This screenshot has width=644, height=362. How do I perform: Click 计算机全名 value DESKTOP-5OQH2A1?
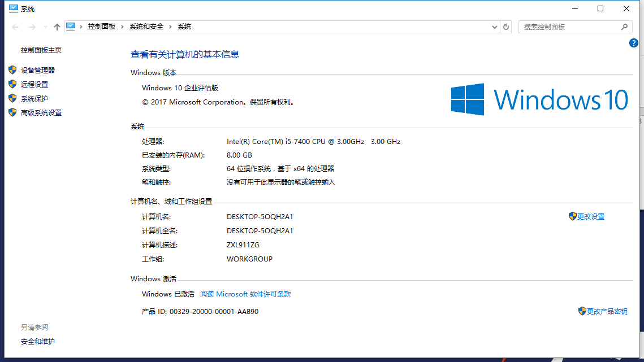tap(260, 231)
